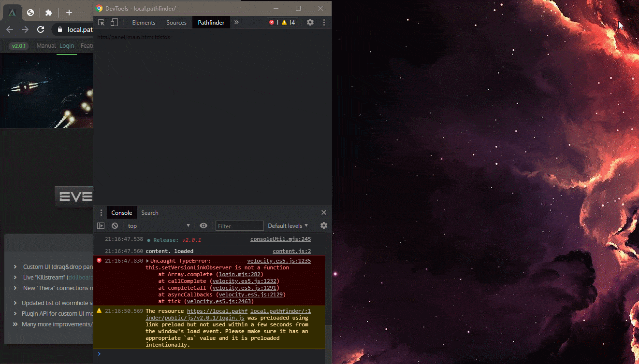This screenshot has width=639, height=364.
Task: Click the red error count badge
Action: [x=274, y=23]
